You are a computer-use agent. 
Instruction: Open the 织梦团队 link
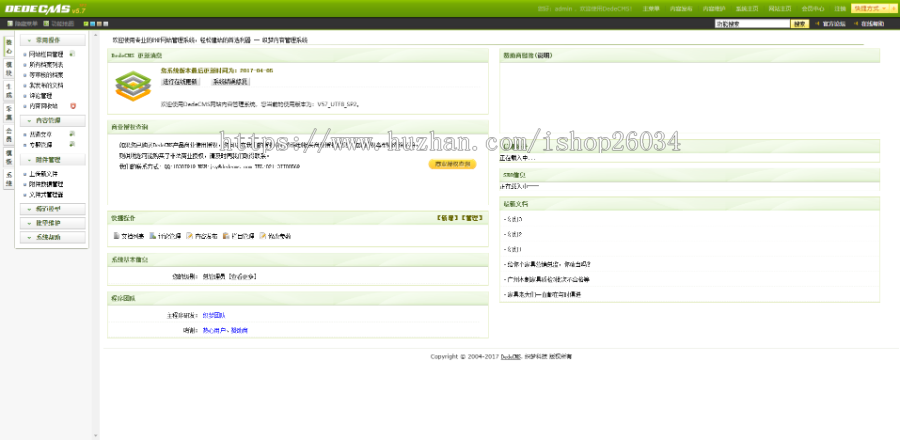pyautogui.click(x=214, y=316)
